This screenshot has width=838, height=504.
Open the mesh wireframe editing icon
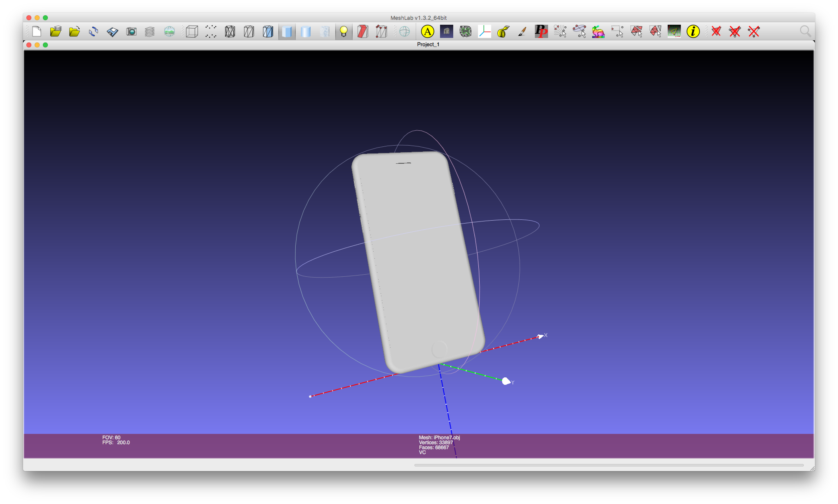[466, 32]
